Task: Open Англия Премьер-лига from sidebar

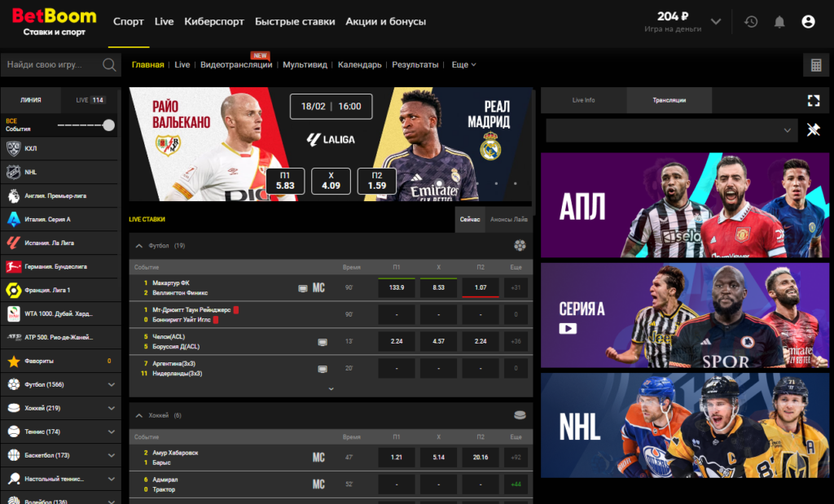Action: point(59,195)
